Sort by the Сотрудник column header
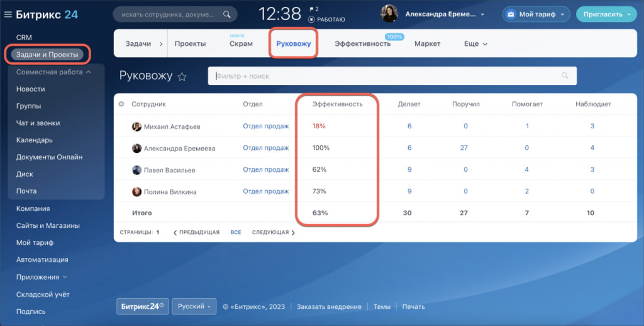Image resolution: width=644 pixels, height=326 pixels. pos(148,104)
